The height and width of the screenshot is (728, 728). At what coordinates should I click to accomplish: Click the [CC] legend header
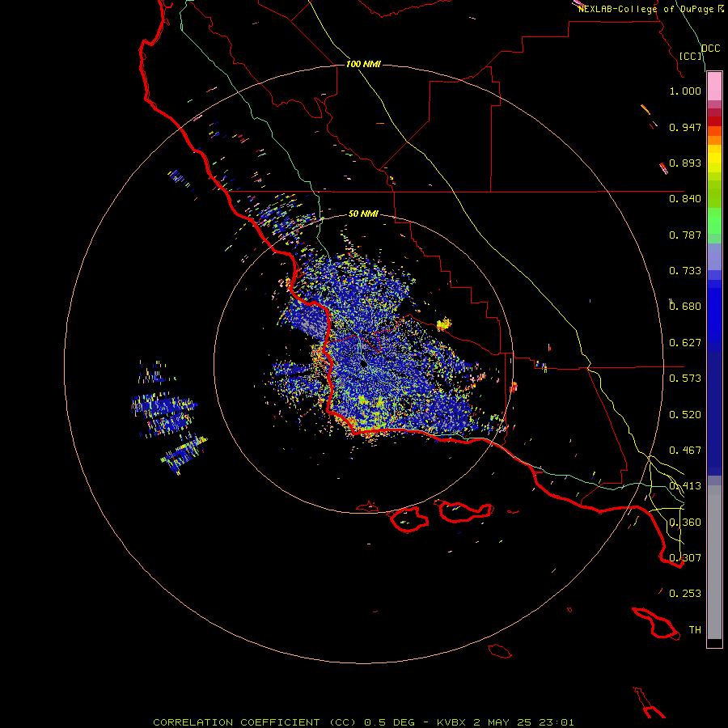[691, 56]
